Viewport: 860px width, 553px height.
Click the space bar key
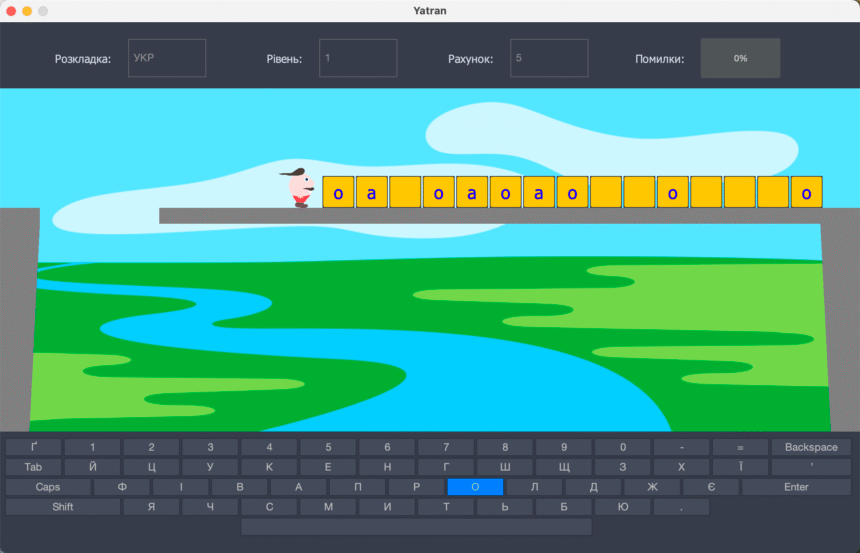pos(416,527)
